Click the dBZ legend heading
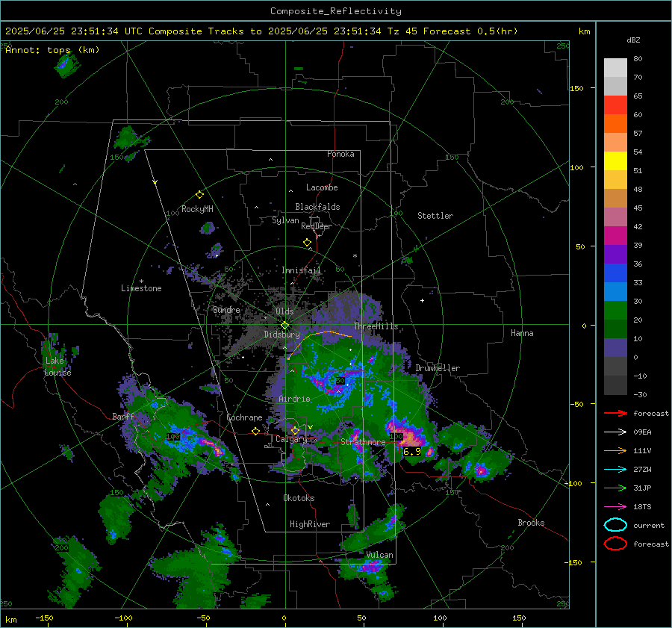 633,40
